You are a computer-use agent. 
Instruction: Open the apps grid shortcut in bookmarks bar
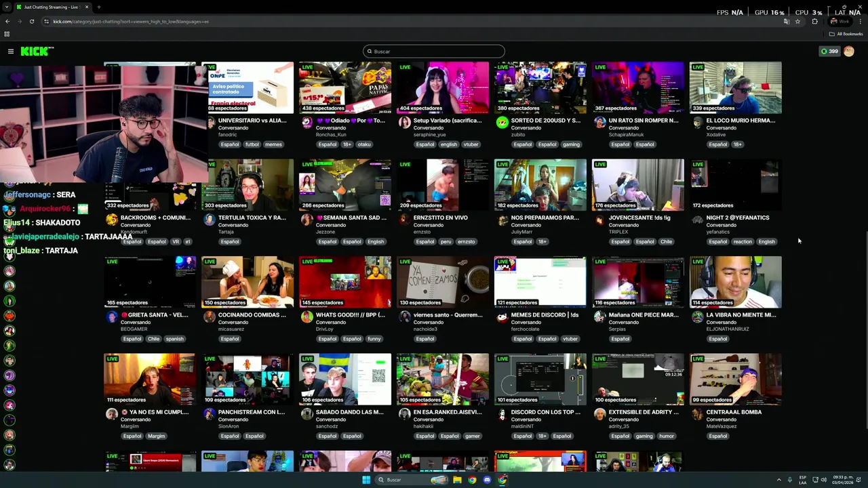tap(7, 34)
